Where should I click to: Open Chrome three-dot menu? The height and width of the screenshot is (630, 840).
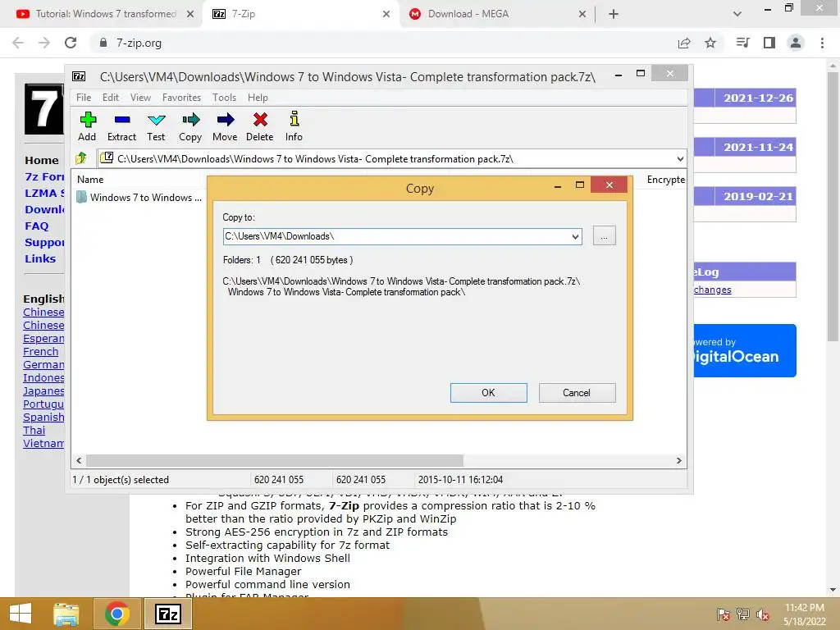click(x=822, y=43)
